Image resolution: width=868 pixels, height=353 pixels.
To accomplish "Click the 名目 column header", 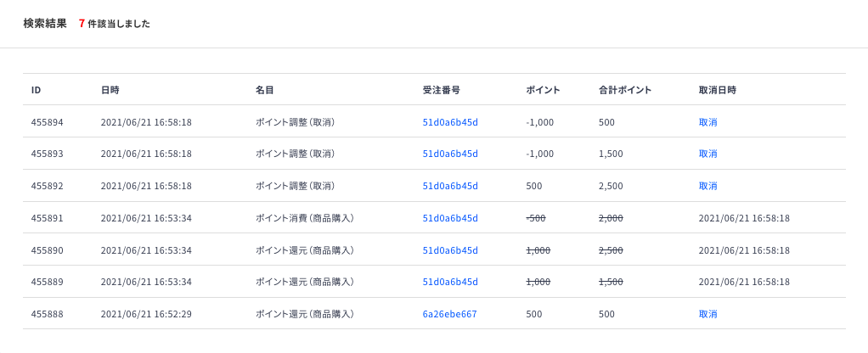I will 265,90.
